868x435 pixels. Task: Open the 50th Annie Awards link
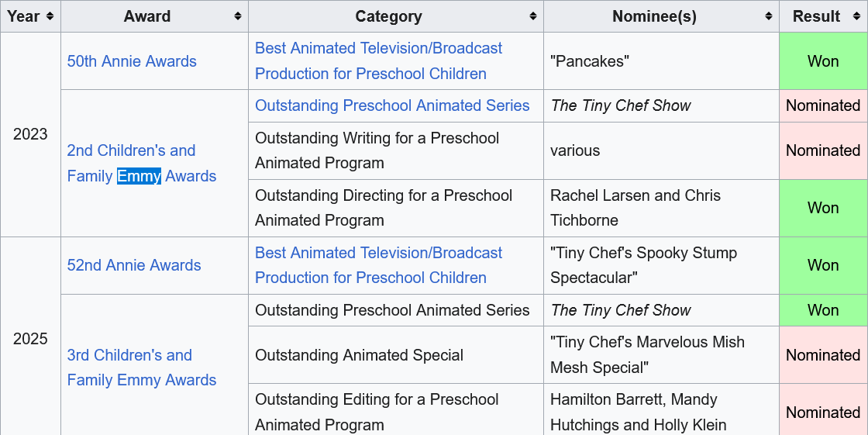pyautogui.click(x=132, y=61)
